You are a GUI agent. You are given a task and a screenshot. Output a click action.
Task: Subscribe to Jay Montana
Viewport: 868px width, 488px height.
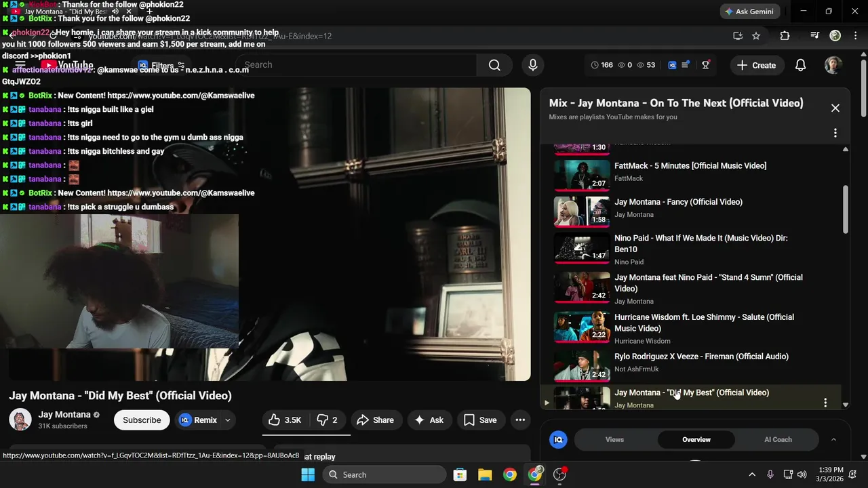click(x=142, y=420)
